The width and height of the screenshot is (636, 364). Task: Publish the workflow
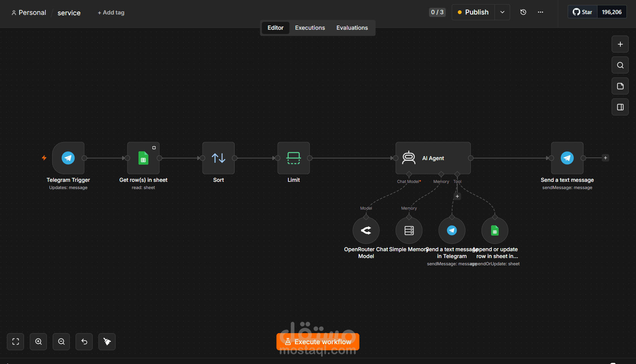[x=473, y=12]
